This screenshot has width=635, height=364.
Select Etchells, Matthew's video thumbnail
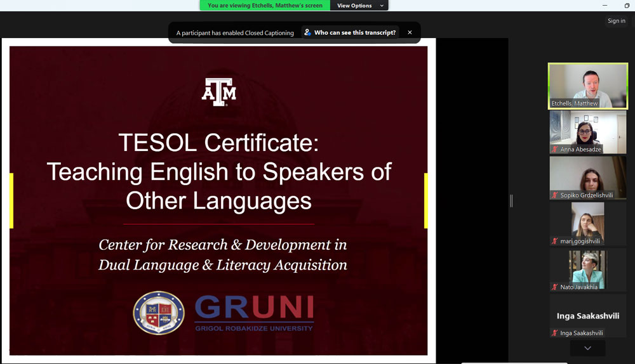coord(587,86)
